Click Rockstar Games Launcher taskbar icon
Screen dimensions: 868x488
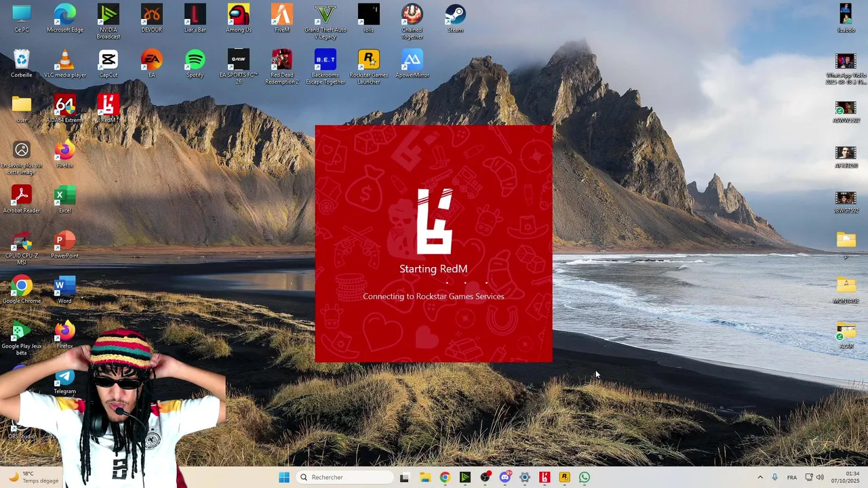(564, 477)
